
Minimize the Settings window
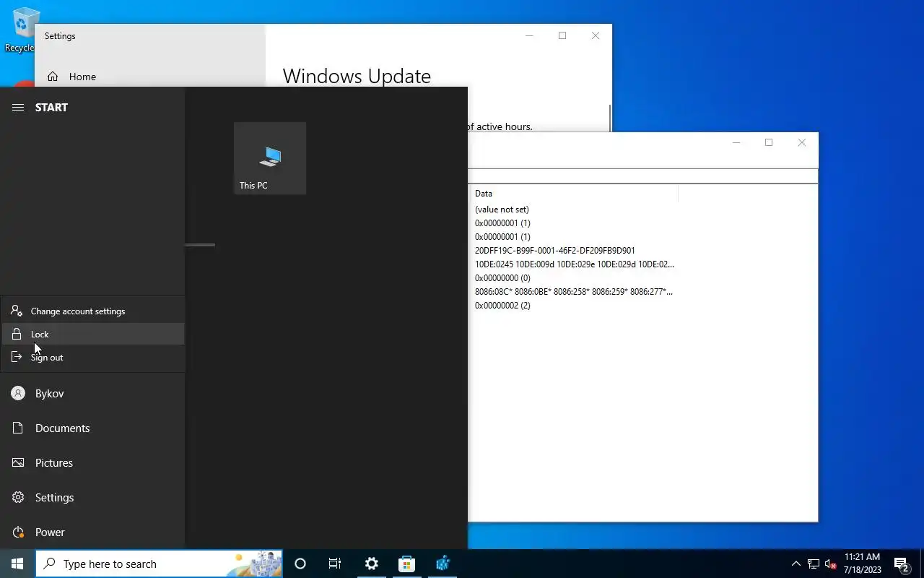click(x=529, y=35)
